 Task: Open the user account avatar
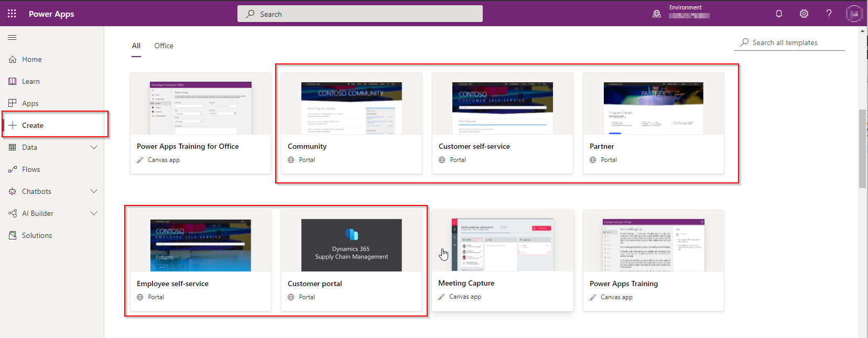[x=854, y=14]
